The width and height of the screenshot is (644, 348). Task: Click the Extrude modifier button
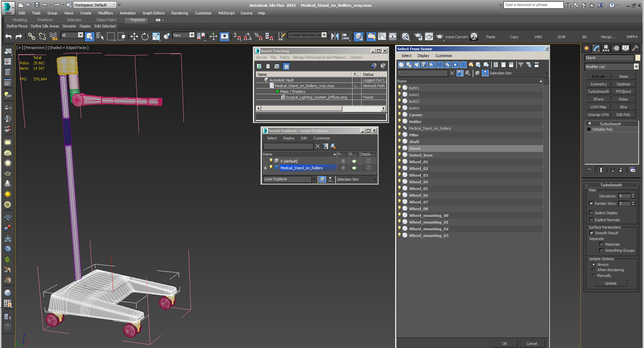598,76
